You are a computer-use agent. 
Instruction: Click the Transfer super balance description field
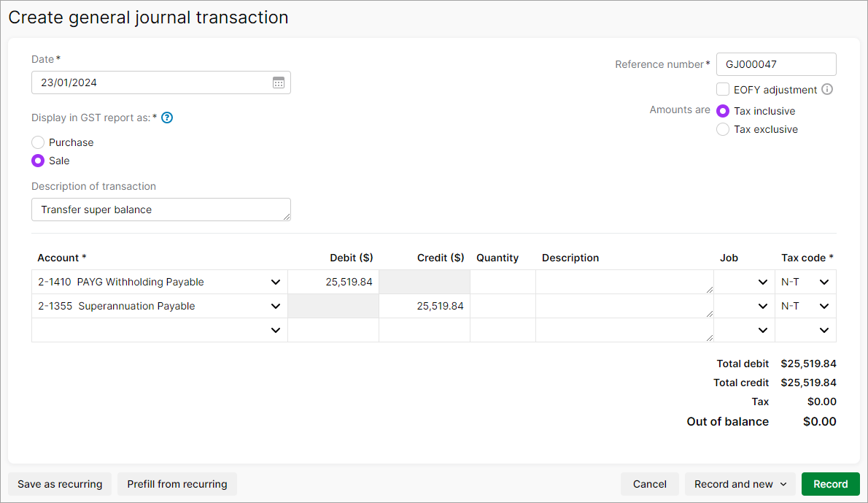coord(160,210)
